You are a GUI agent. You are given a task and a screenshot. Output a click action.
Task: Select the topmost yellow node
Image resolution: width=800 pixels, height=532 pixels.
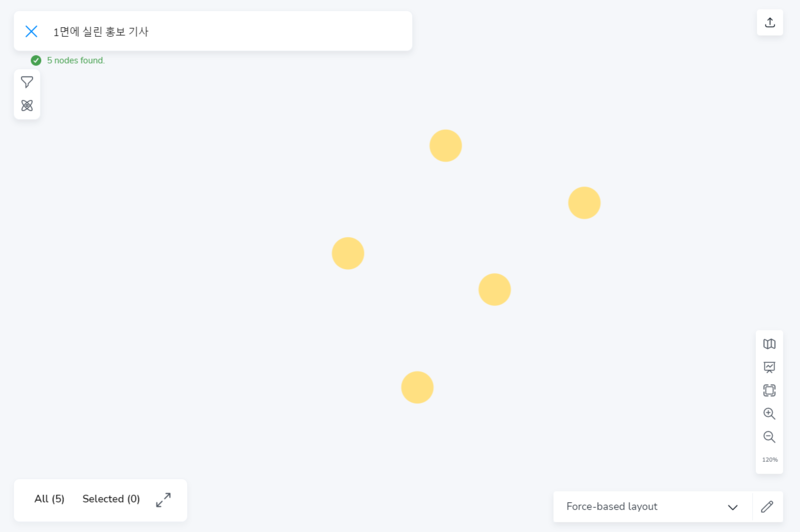pos(445,146)
